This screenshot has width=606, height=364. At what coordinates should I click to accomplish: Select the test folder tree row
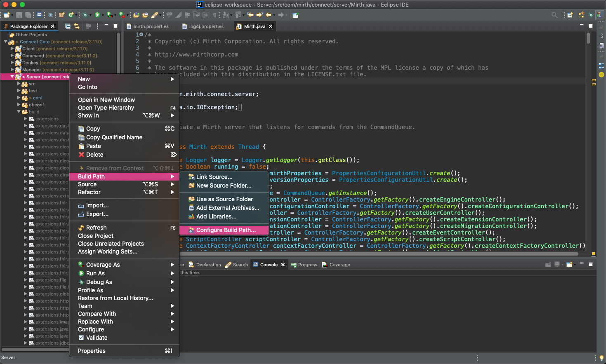(x=33, y=91)
